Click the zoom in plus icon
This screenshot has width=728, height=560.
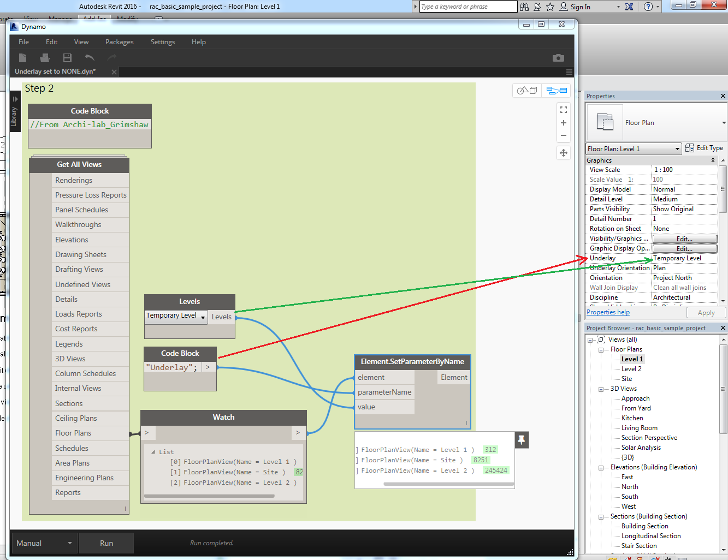pyautogui.click(x=564, y=123)
